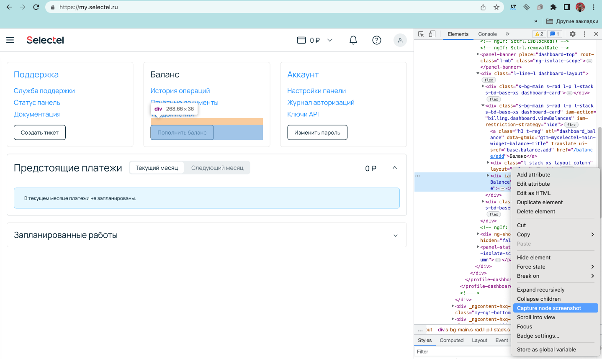Choose Capture node screenshot from context menu
The height and width of the screenshot is (364, 602).
coord(549,308)
